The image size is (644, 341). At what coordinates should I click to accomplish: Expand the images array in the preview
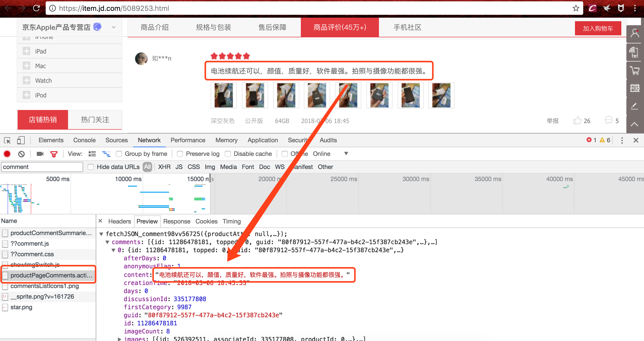pyautogui.click(x=120, y=339)
